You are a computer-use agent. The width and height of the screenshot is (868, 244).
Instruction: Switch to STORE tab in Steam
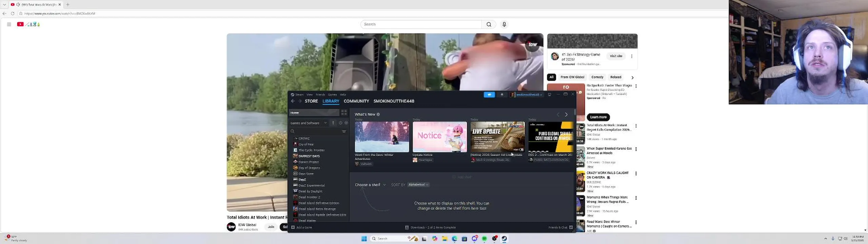(x=311, y=101)
